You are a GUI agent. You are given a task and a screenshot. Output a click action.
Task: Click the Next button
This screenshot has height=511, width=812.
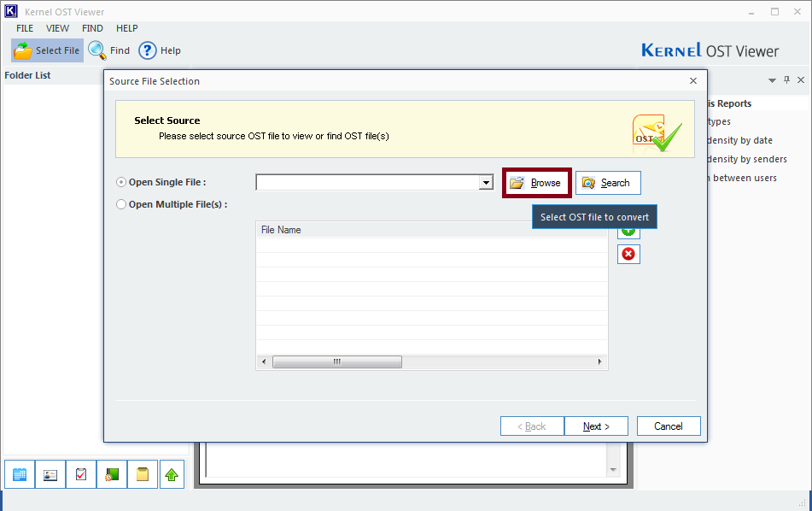coord(596,426)
